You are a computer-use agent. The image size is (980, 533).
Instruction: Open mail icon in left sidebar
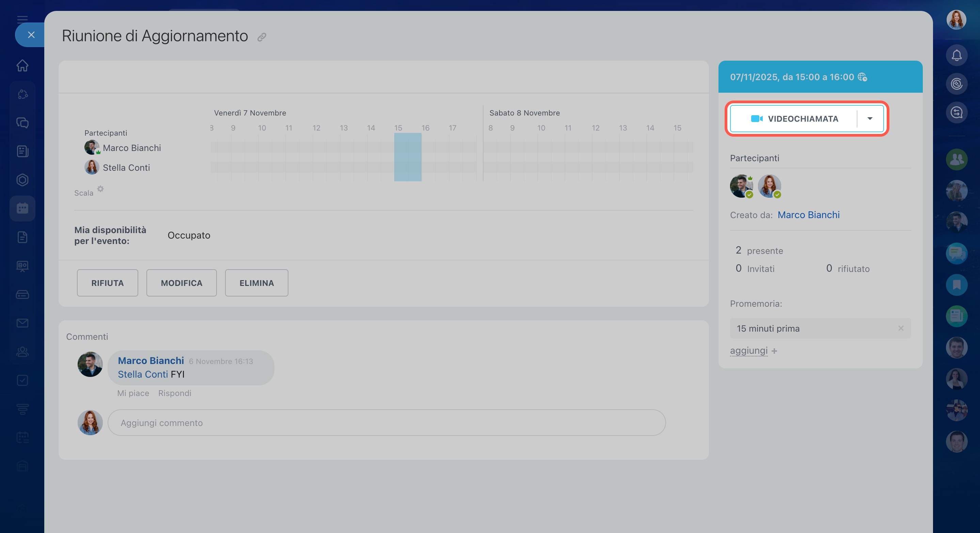tap(22, 323)
